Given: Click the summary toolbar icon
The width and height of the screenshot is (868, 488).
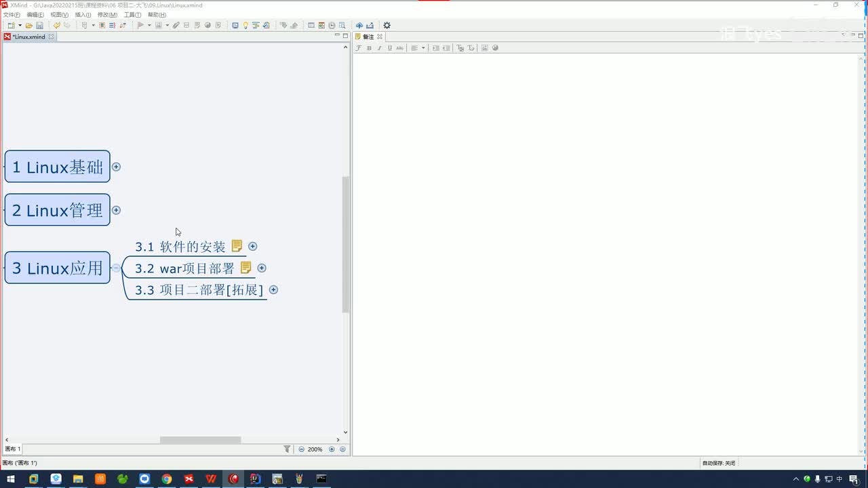Looking at the screenshot, I should 112,26.
